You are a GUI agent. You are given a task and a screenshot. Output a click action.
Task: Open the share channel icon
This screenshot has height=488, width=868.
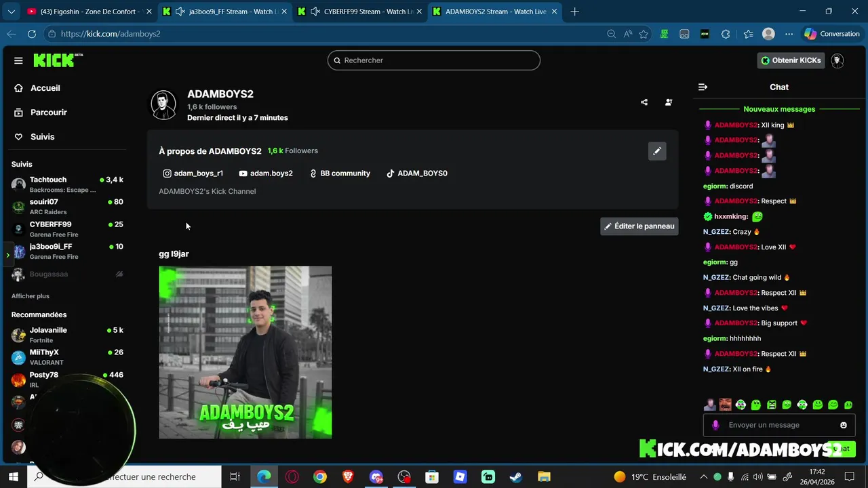[x=644, y=102]
